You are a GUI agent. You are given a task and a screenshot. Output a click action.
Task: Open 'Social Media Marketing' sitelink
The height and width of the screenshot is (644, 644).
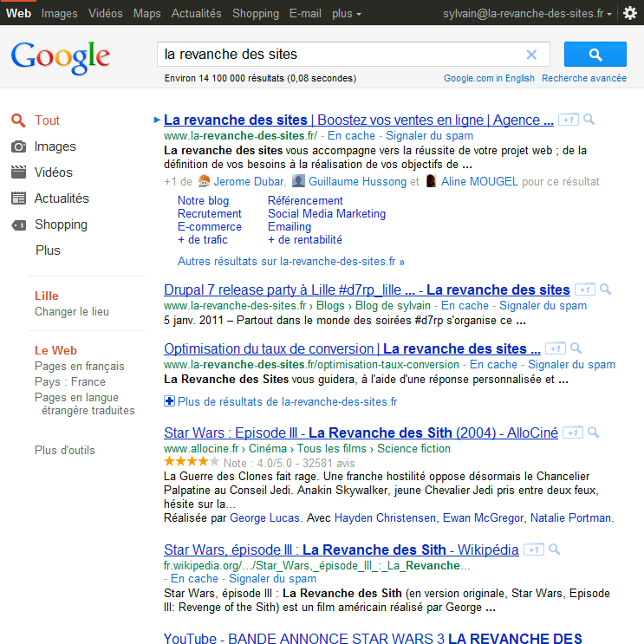pos(327,213)
